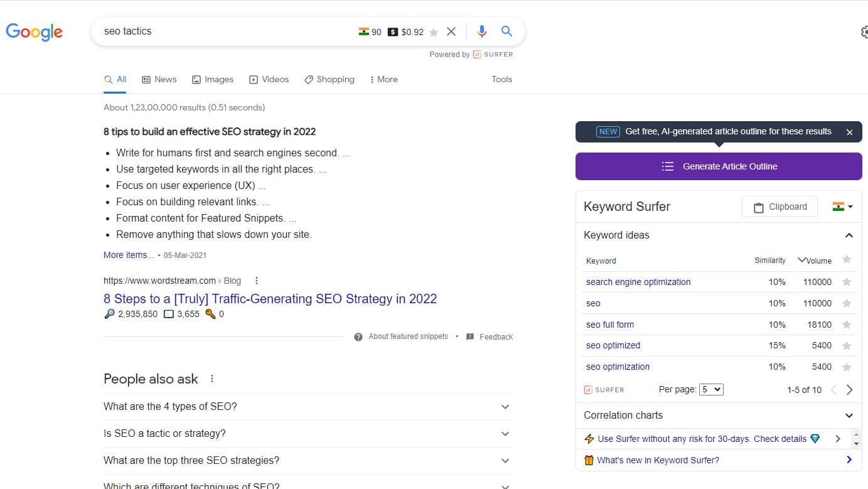Click 'Use Surfer without any risk for 30-days' link
The height and width of the screenshot is (489, 868).
tap(702, 439)
